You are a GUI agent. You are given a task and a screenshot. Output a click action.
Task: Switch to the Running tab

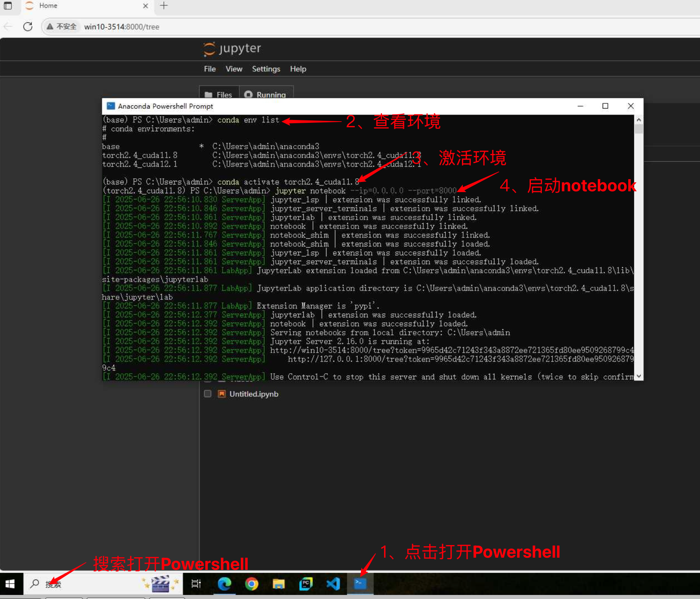point(266,94)
